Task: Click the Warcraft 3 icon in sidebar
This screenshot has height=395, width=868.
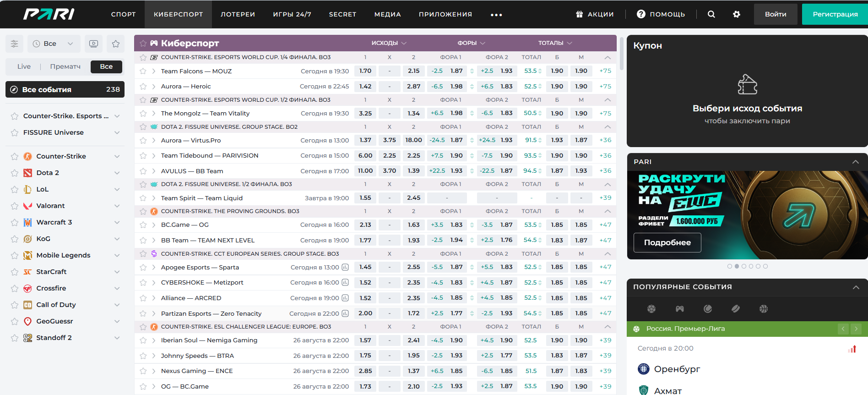Action: (27, 222)
